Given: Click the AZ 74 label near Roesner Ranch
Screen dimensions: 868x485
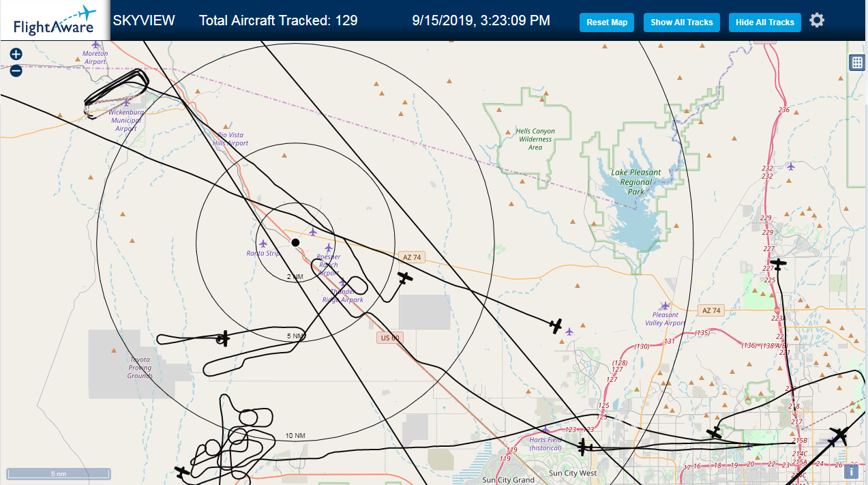Looking at the screenshot, I should point(412,257).
